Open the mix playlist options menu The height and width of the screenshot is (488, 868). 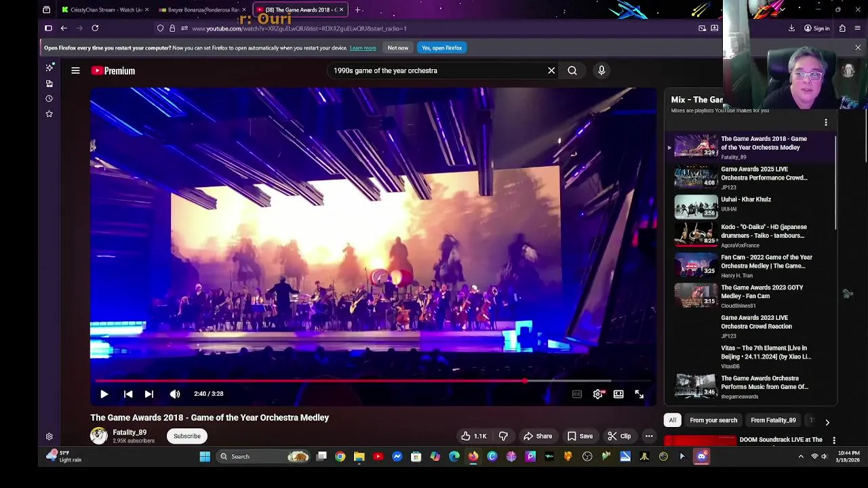pos(826,123)
